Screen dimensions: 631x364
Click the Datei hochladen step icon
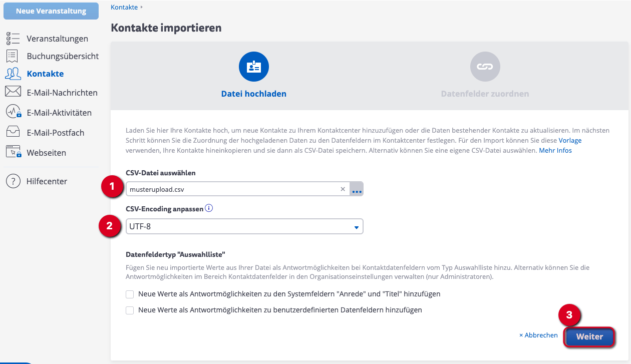[254, 67]
